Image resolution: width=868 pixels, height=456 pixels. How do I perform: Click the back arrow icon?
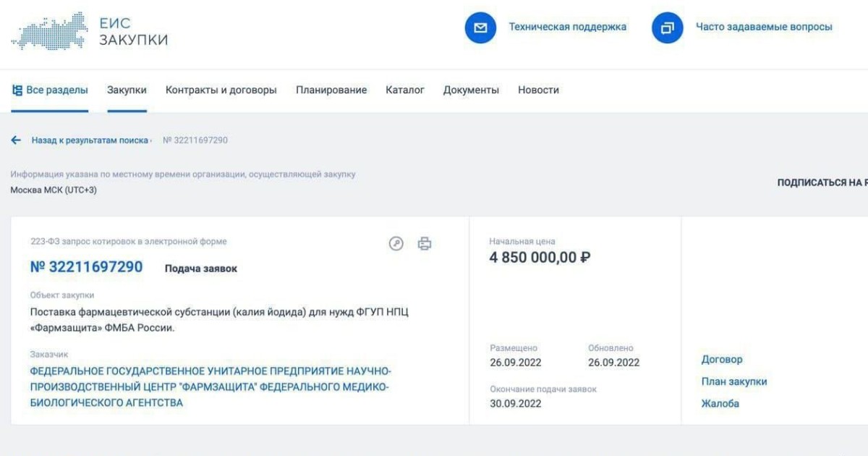coord(16,140)
